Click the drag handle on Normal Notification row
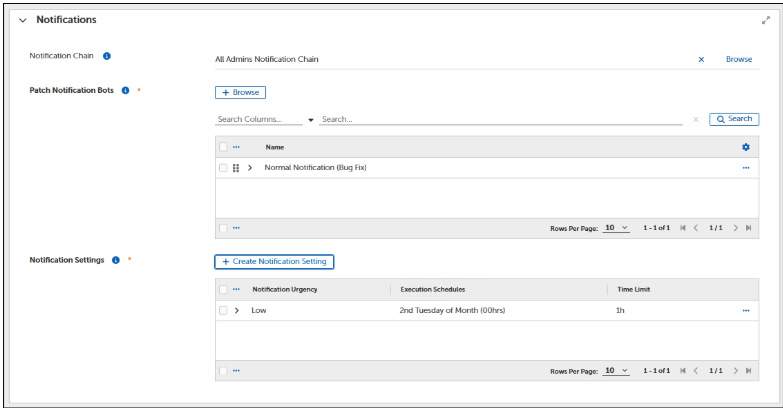 (x=236, y=168)
